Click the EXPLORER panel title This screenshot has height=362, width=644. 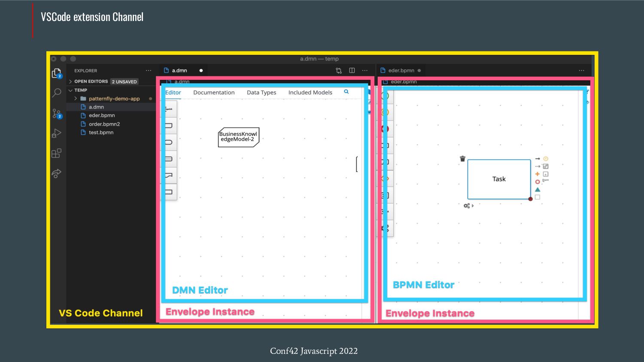[x=85, y=71]
